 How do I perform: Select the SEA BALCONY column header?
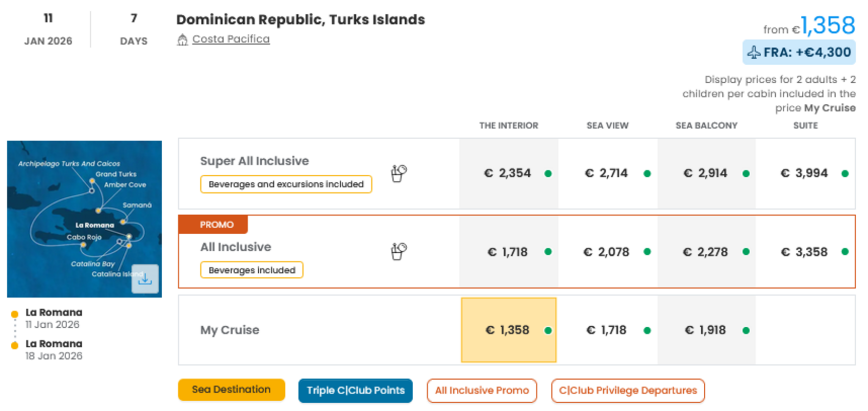[x=706, y=125]
